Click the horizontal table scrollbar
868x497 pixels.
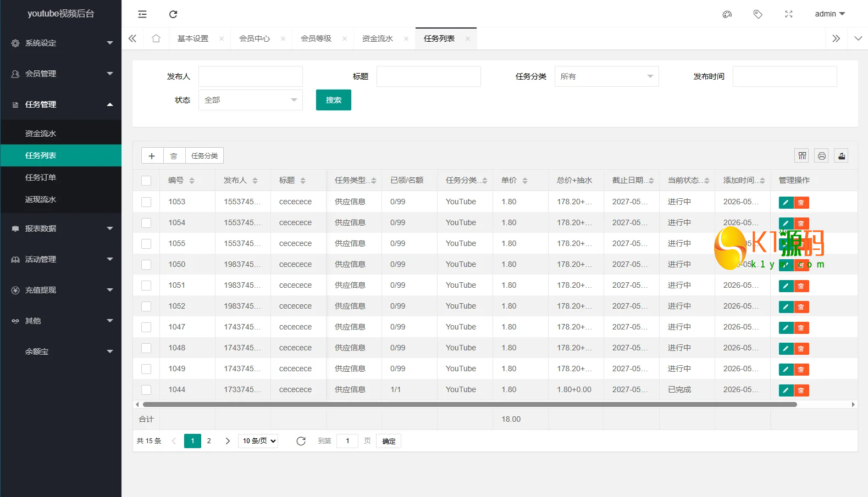(470, 405)
